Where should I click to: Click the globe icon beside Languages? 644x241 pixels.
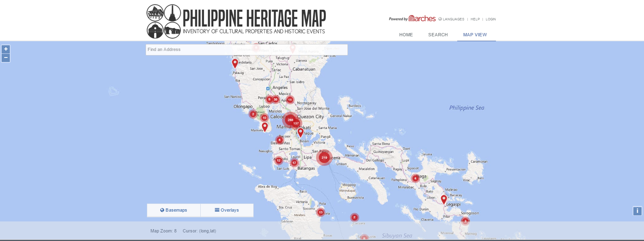440,19
